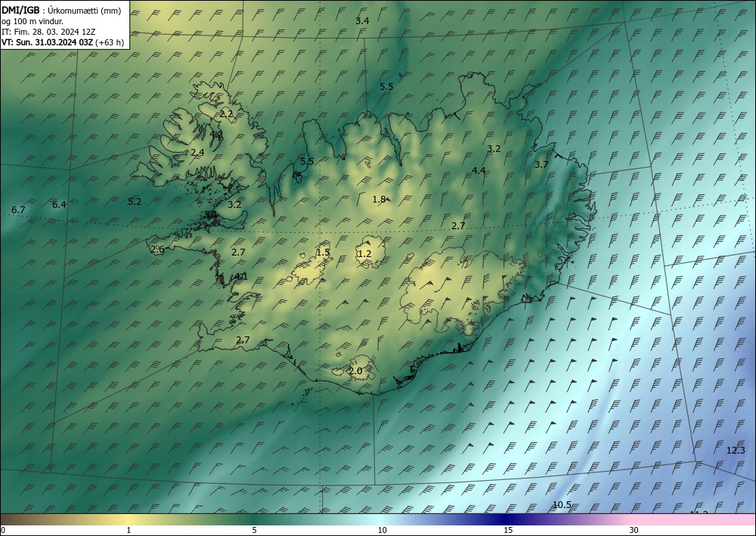Click the 1 tick on the color scale
This screenshot has height=536, width=756.
coord(129,530)
